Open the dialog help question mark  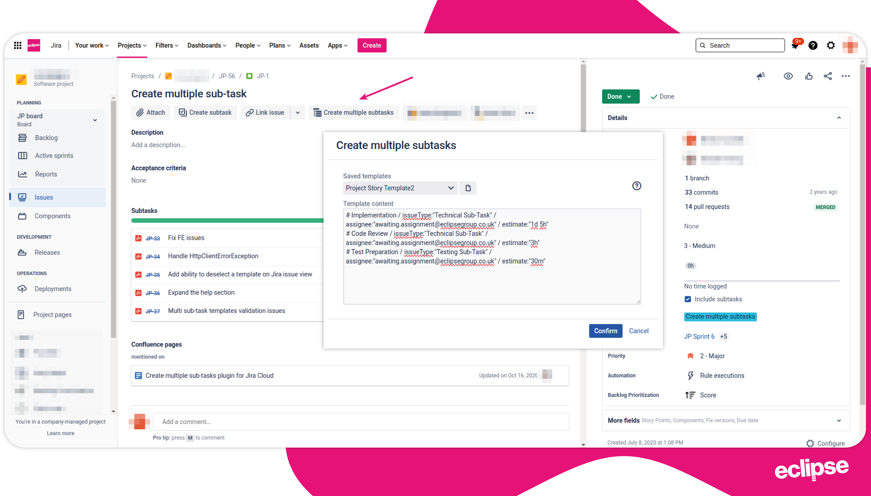tap(637, 186)
